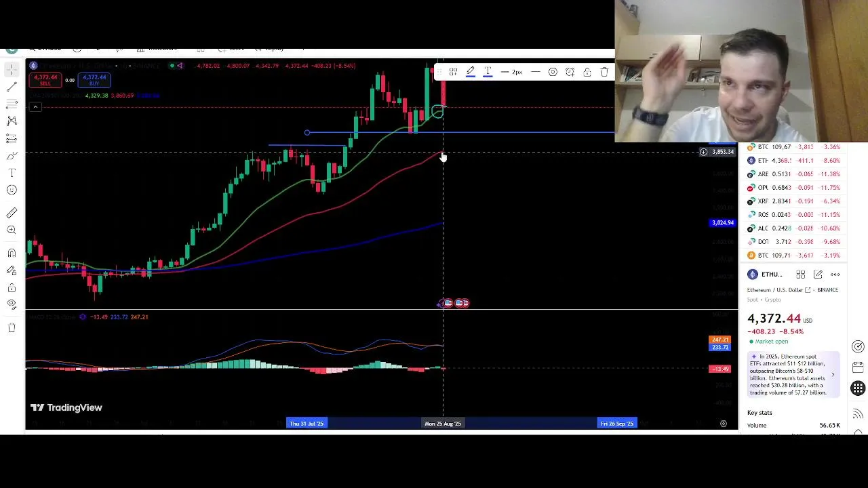Open the three-dots more menu beside ETHU
The height and width of the screenshot is (488, 868).
(835, 274)
